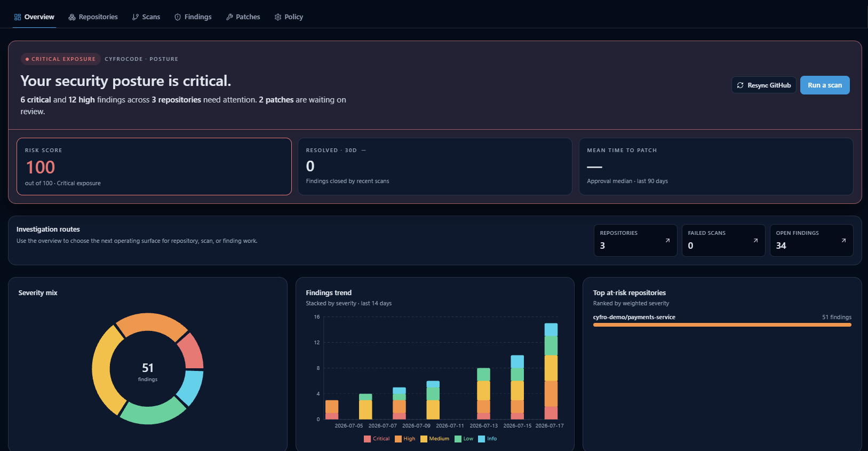
Task: Click the Patches wrench icon
Action: [229, 17]
